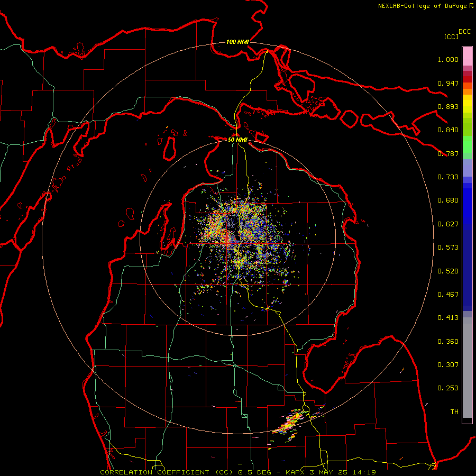
Task: Select the 0.787 scale value
Action: (x=448, y=153)
